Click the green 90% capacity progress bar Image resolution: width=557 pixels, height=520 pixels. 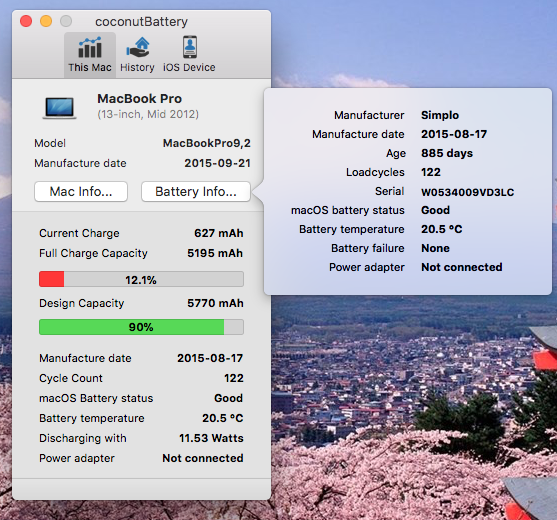(x=141, y=327)
